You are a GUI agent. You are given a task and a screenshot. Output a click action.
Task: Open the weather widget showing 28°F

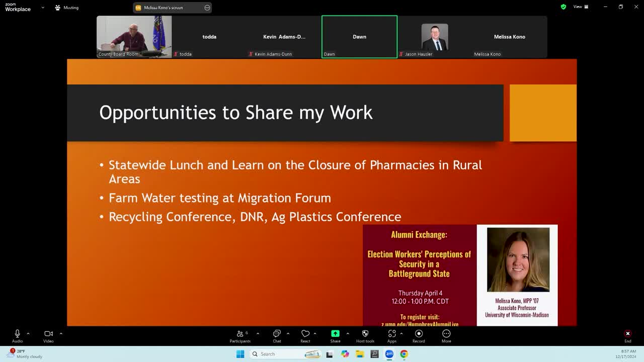(x=24, y=354)
